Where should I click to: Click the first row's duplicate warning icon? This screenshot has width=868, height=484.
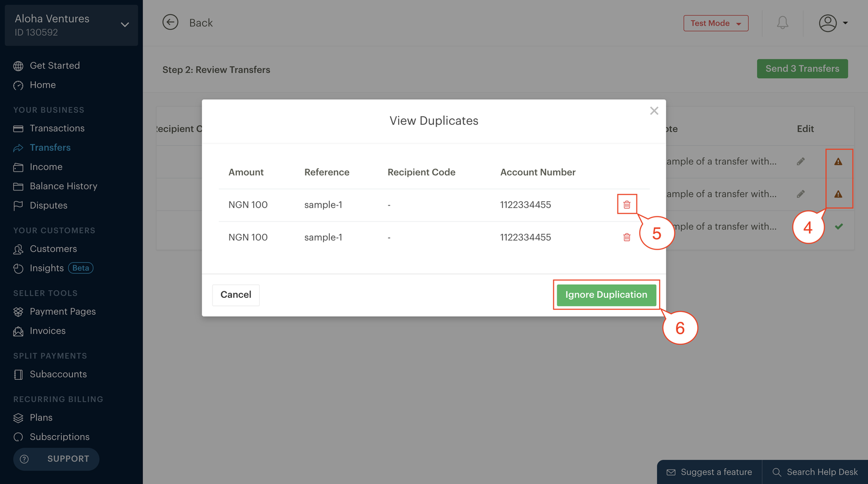point(838,162)
